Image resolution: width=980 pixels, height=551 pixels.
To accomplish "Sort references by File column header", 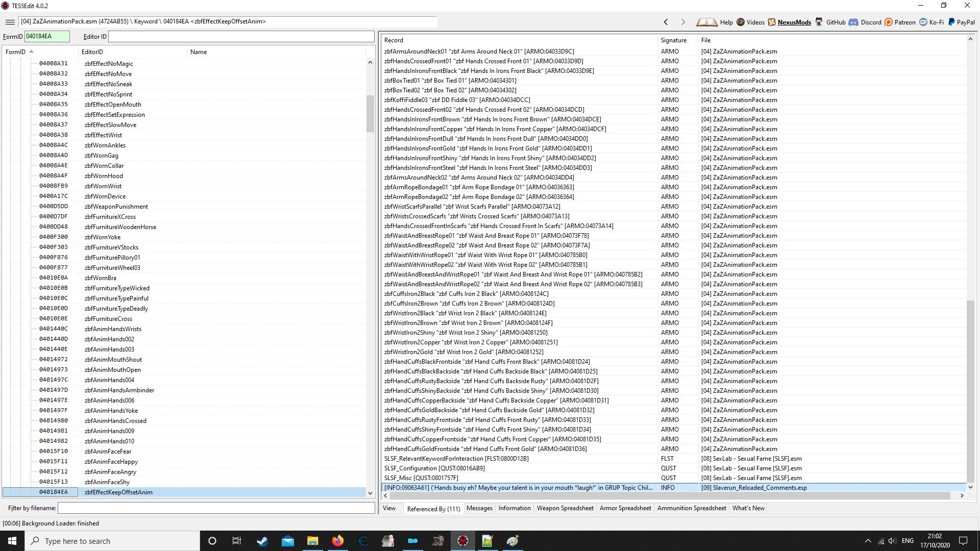I will pos(832,40).
